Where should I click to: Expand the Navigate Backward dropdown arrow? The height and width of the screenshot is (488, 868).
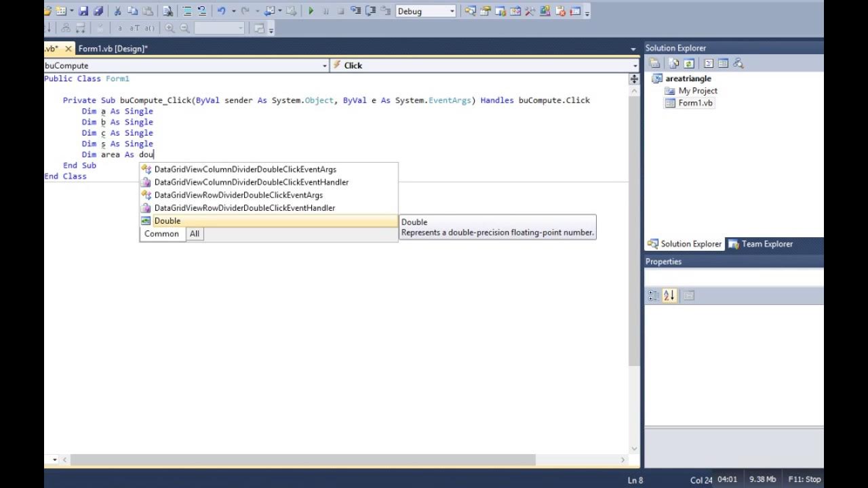click(281, 11)
